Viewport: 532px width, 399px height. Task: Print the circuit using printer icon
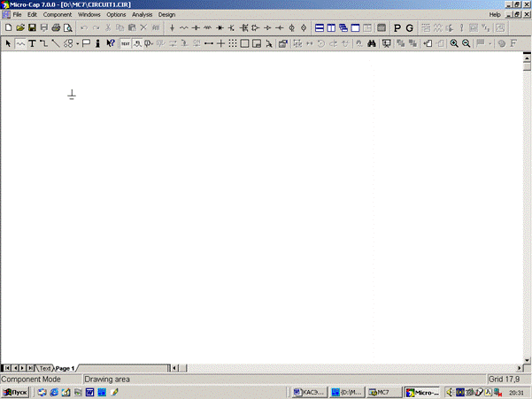pos(56,27)
